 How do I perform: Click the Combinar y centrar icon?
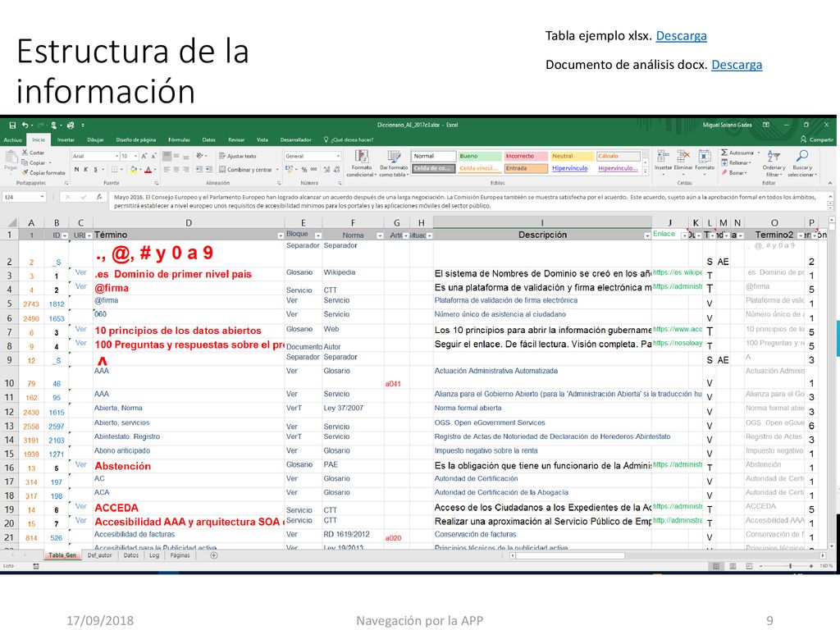(222, 170)
